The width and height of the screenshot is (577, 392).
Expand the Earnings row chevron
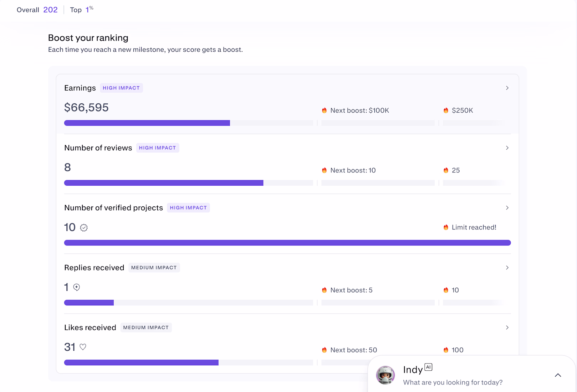pos(507,88)
